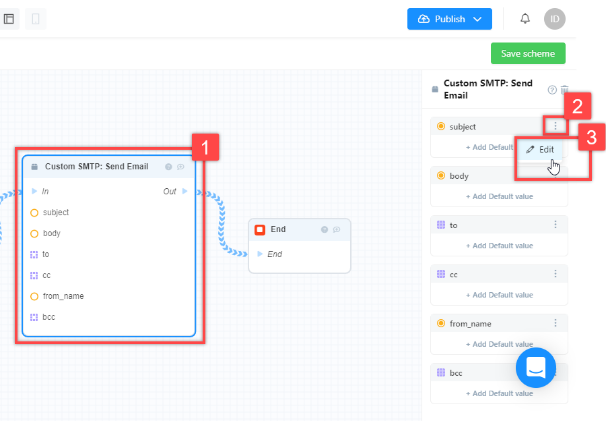
Task: Delete block via trash icon in side panel
Action: pyautogui.click(x=564, y=89)
